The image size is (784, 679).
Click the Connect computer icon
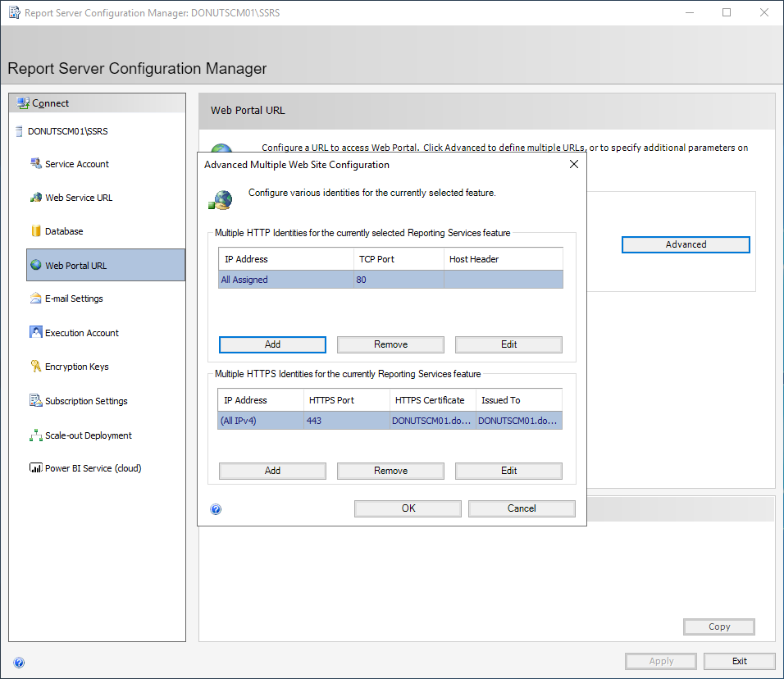(22, 103)
